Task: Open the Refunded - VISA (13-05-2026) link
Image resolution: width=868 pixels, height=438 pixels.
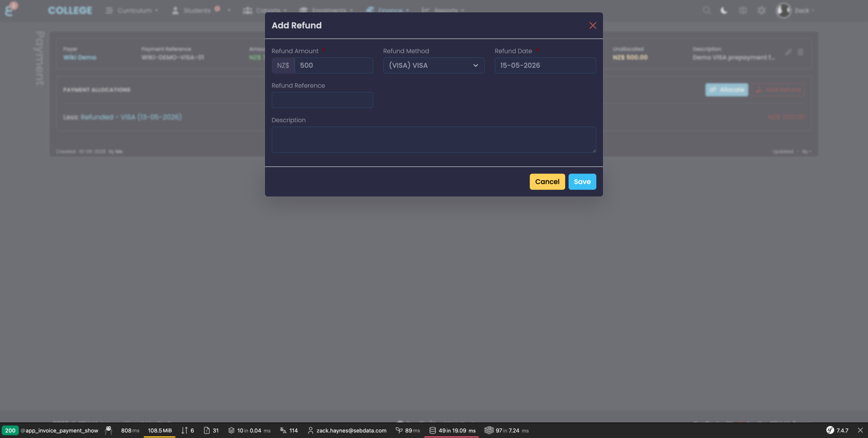Action: (x=131, y=117)
